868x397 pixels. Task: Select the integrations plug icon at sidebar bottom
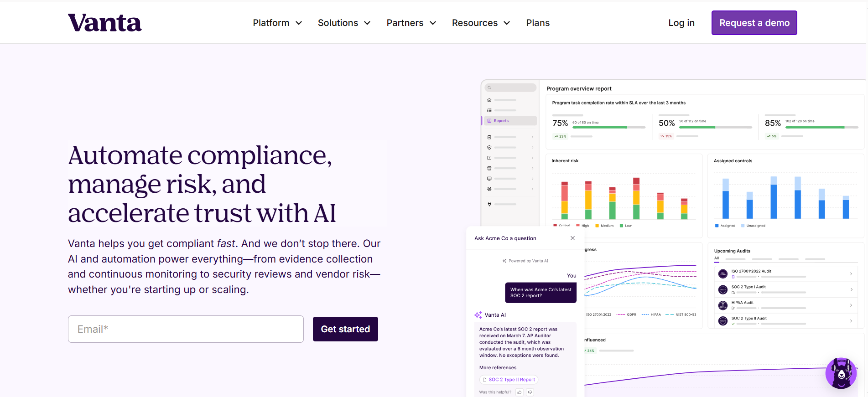pyautogui.click(x=489, y=204)
